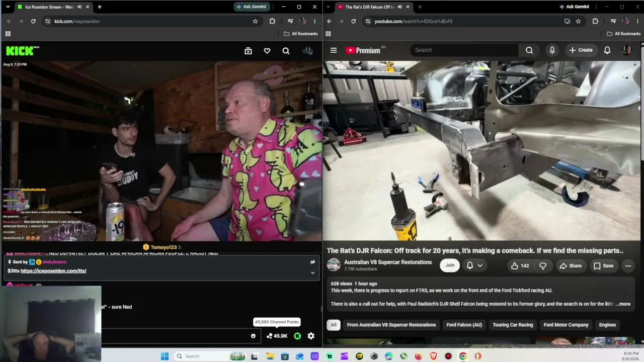The height and width of the screenshot is (362, 644).
Task: Open media controls in Kick window toolbar
Action: click(x=290, y=21)
